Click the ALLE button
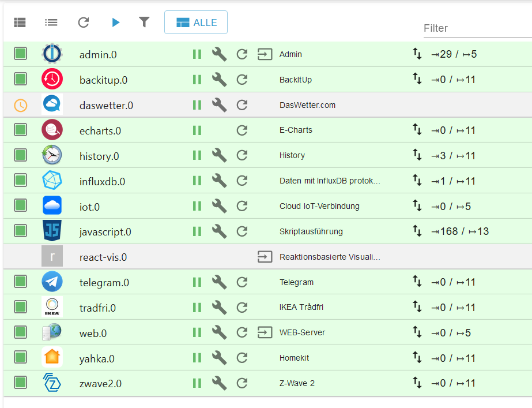This screenshot has width=532, height=408. click(x=196, y=23)
